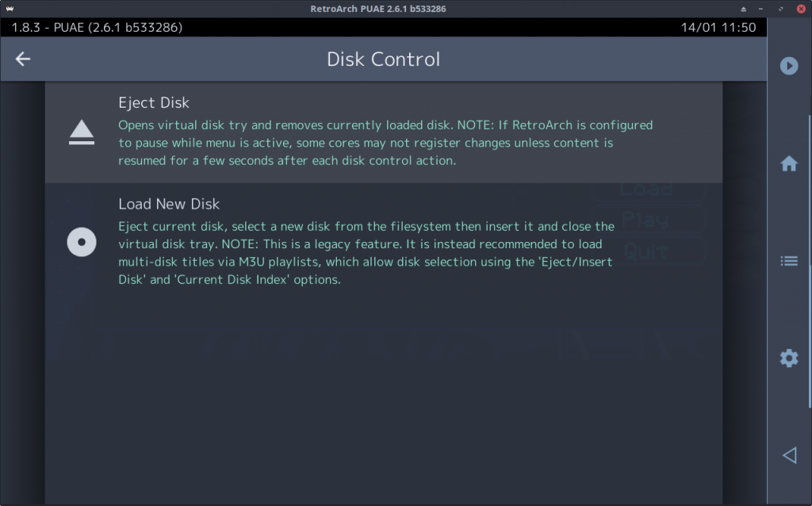The height and width of the screenshot is (506, 812).
Task: Click the RetroArch invader icon in title bar
Action: [x=10, y=8]
